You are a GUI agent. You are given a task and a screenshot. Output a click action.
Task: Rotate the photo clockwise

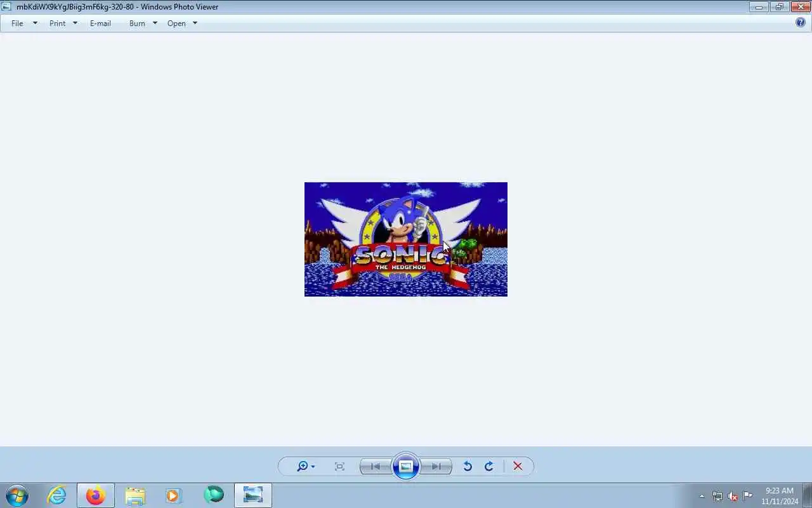pyautogui.click(x=489, y=466)
